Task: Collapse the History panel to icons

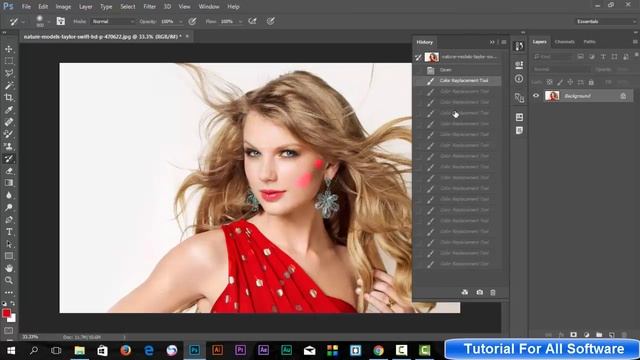Action: point(492,42)
